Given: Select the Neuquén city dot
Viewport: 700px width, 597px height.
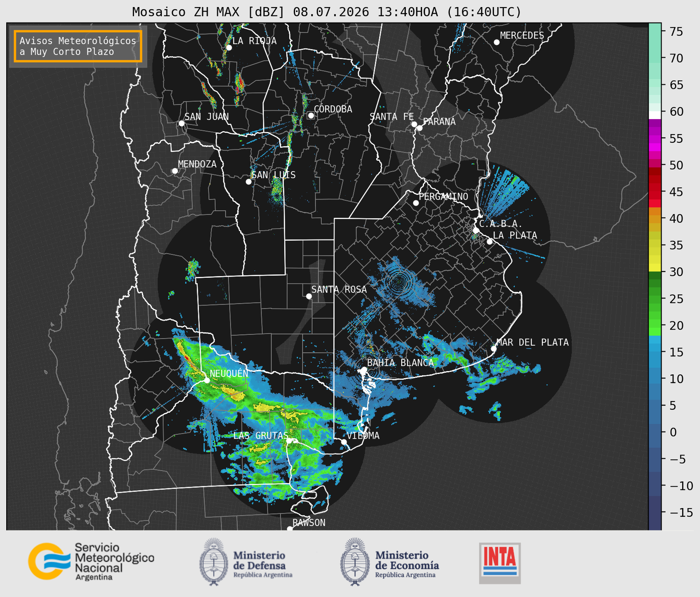Looking at the screenshot, I should click(x=207, y=380).
